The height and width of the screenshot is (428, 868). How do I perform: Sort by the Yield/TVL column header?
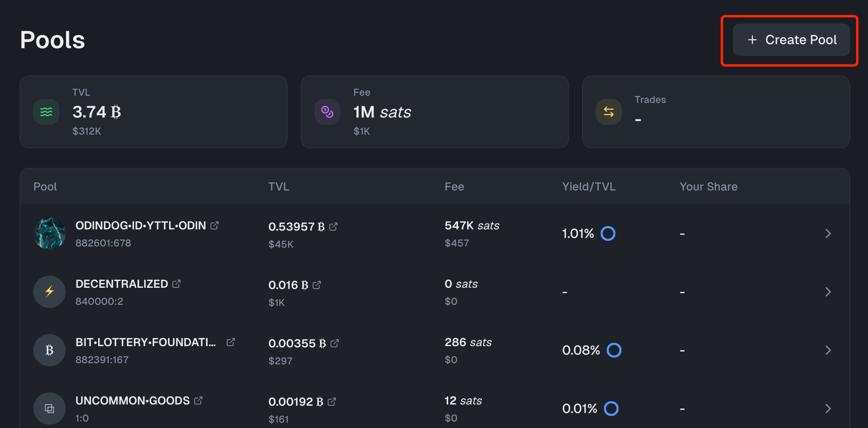coord(589,186)
